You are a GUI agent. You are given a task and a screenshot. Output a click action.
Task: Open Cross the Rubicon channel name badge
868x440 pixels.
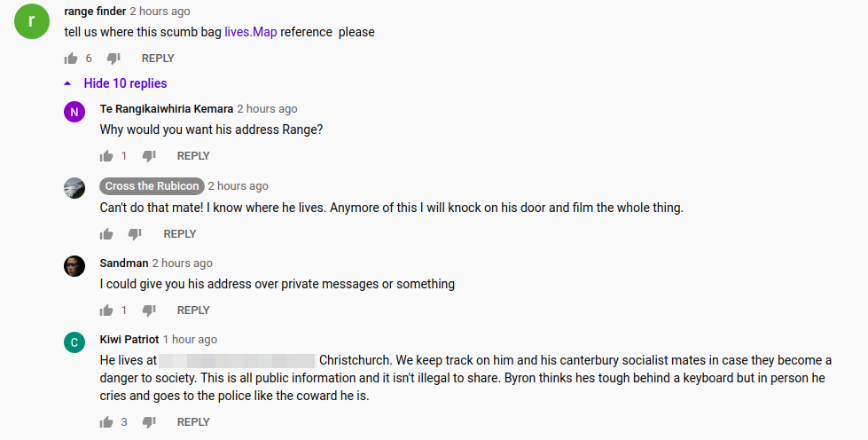[x=152, y=186]
